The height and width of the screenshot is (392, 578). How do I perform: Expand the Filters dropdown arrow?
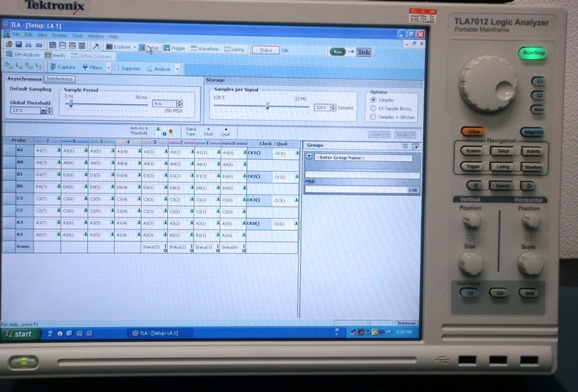[x=109, y=68]
